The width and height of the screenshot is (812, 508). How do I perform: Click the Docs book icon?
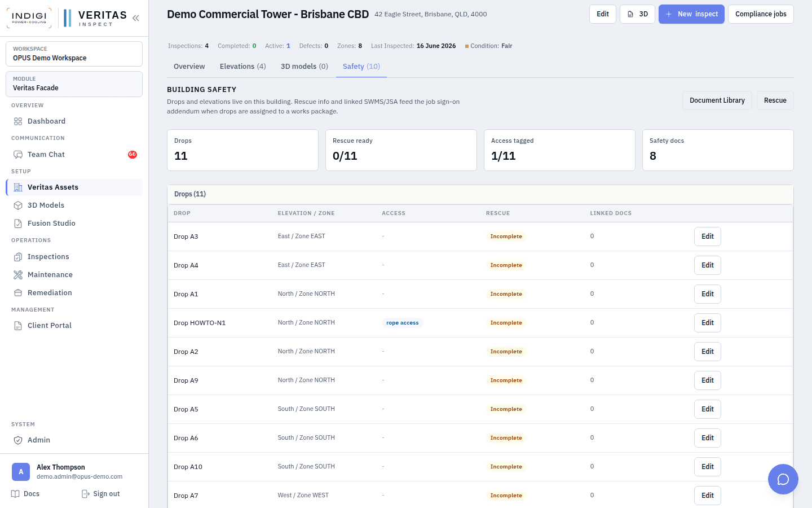pos(15,494)
